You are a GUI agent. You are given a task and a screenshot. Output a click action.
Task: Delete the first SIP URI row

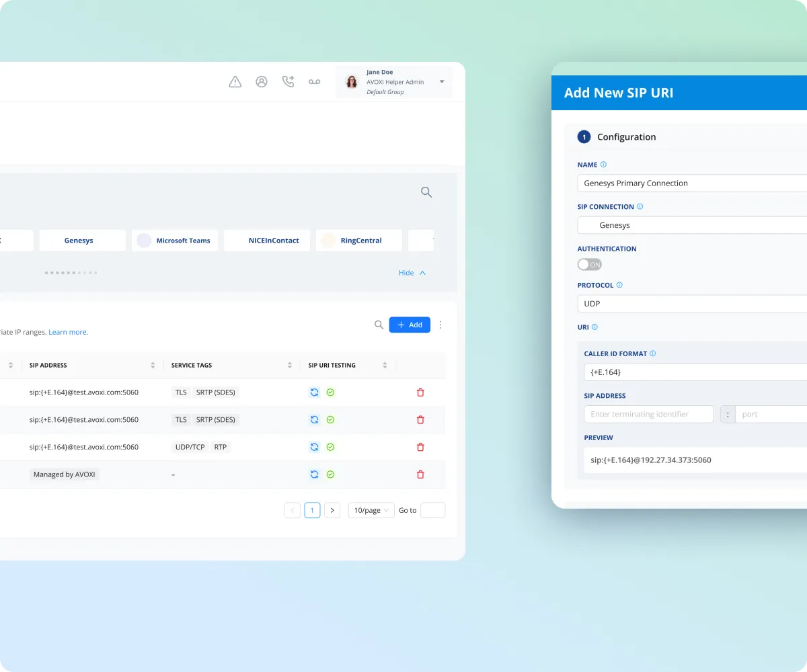(x=420, y=392)
